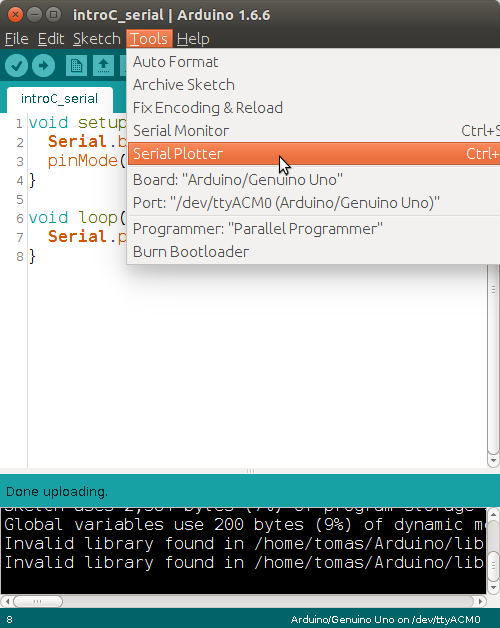
Task: Open the Edit menu
Action: 51,39
